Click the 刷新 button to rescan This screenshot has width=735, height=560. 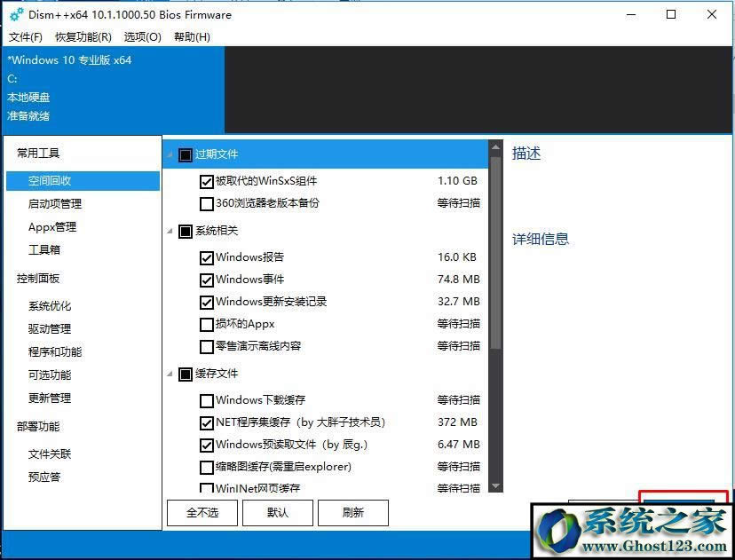coord(353,512)
